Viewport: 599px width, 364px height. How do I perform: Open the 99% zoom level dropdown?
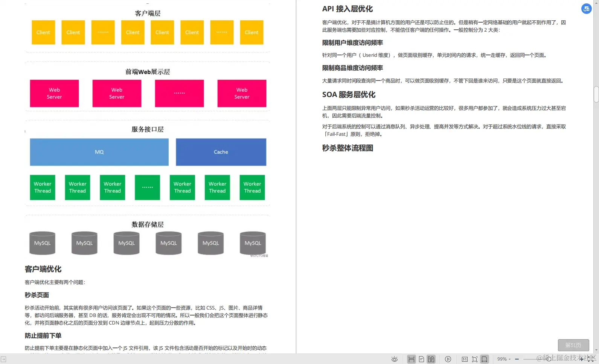point(504,359)
